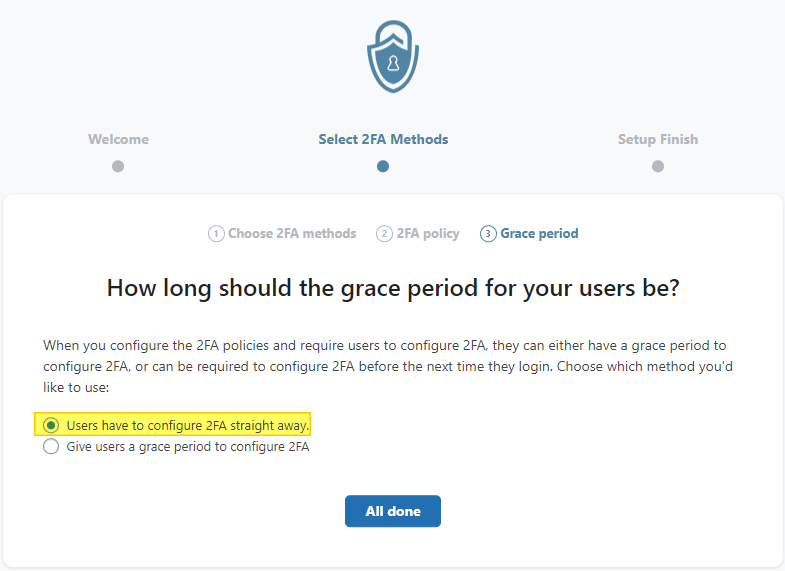Viewport: 785px width, 571px height.
Task: Select 'Users have to configure 2FA straight away' radio button
Action: pyautogui.click(x=51, y=425)
